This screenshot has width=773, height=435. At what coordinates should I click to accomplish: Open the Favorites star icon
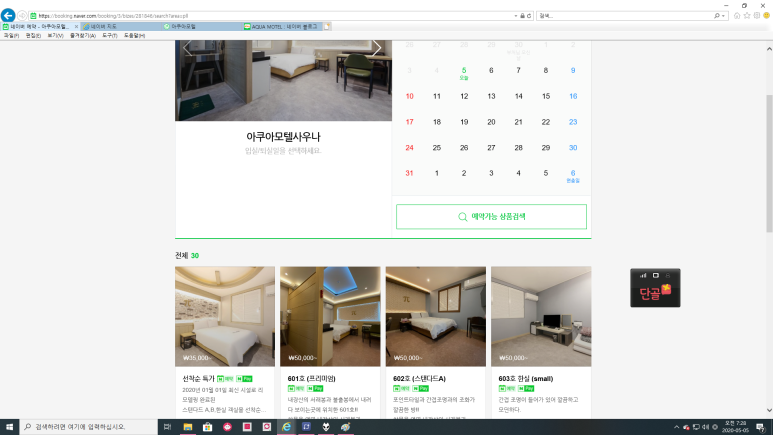click(x=747, y=16)
